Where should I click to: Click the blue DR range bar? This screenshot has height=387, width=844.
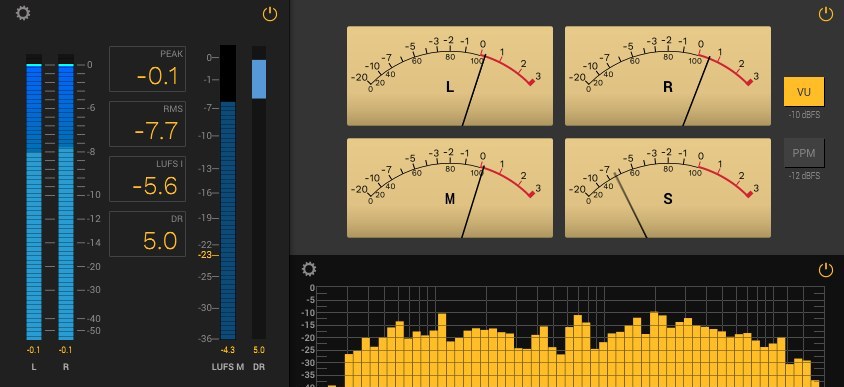(259, 79)
